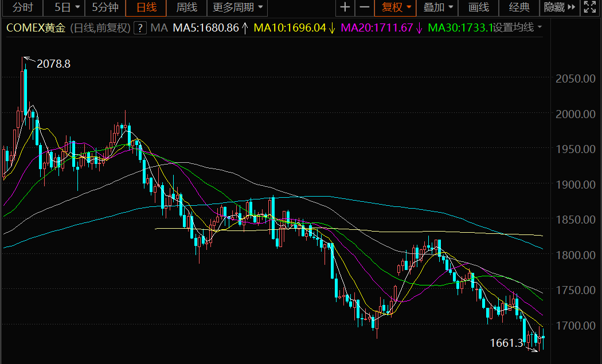The height and width of the screenshot is (364, 602).
Task: Open the 更多周期 dropdown menu
Action: click(237, 7)
